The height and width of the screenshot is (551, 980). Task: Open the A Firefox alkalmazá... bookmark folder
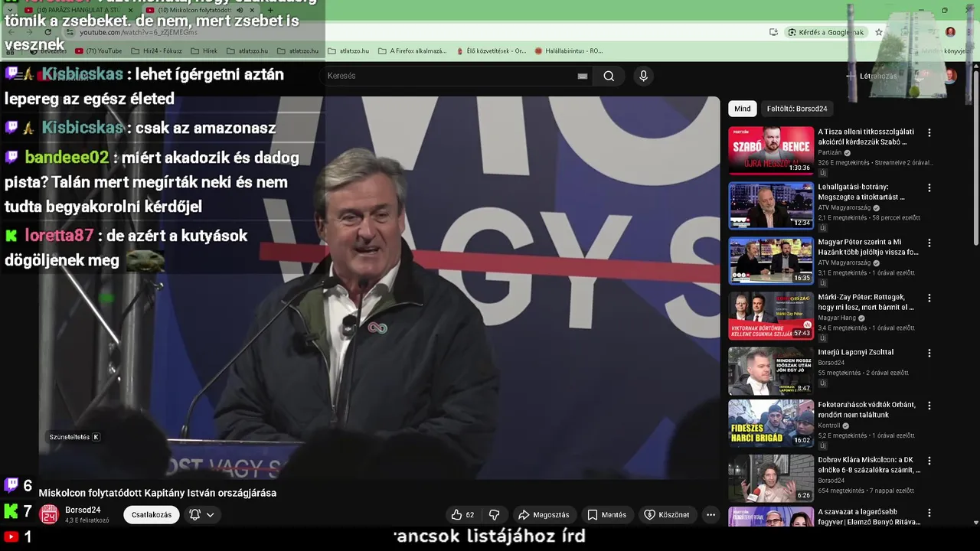pos(413,51)
